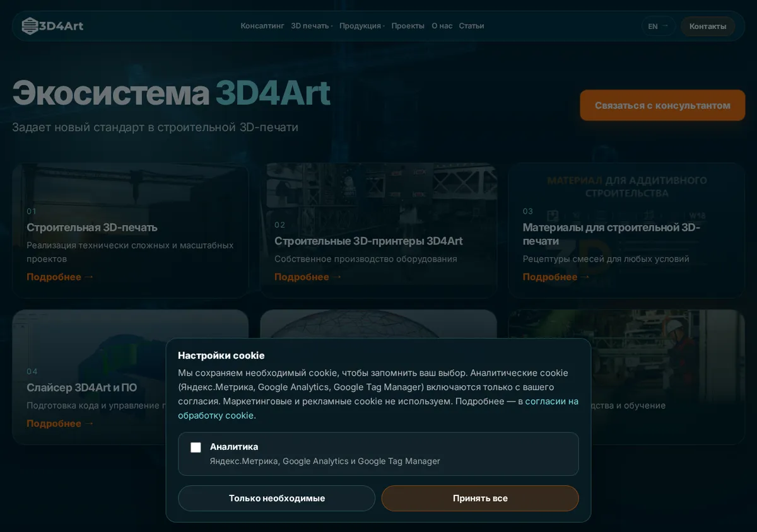The height and width of the screenshot is (532, 757).
Task: Choose Только необходимые cookies
Action: pyautogui.click(x=276, y=498)
